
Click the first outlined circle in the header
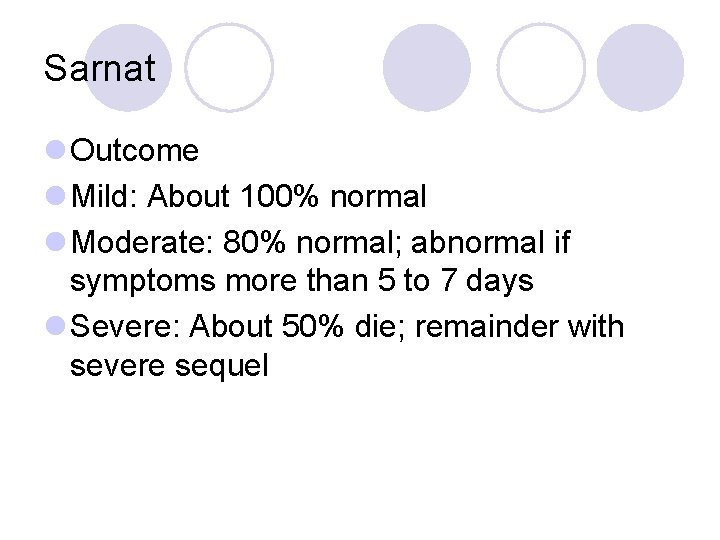pos(229,68)
